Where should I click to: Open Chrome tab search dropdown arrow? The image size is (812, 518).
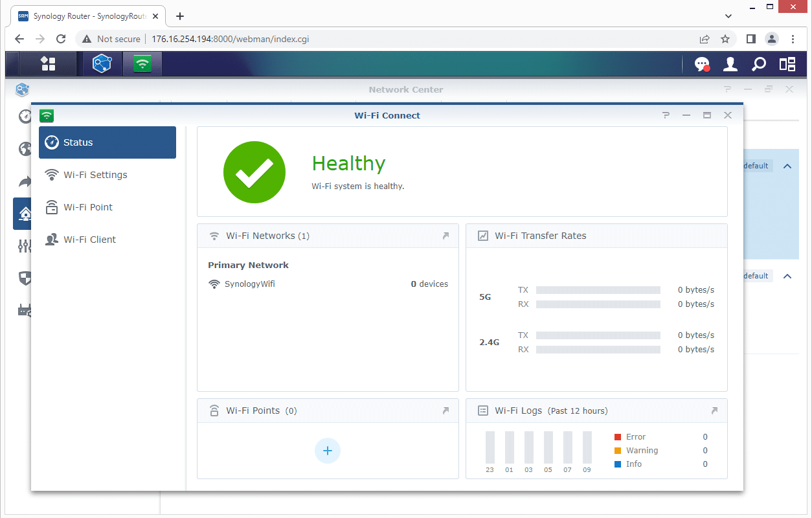(x=728, y=16)
